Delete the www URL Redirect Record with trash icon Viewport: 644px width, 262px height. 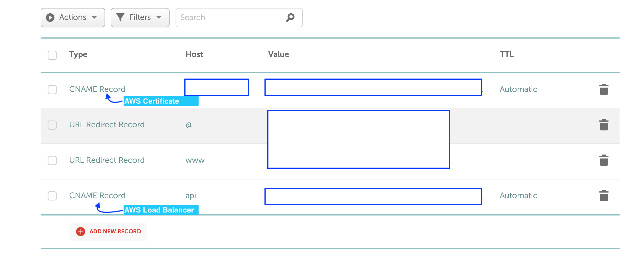coord(604,160)
